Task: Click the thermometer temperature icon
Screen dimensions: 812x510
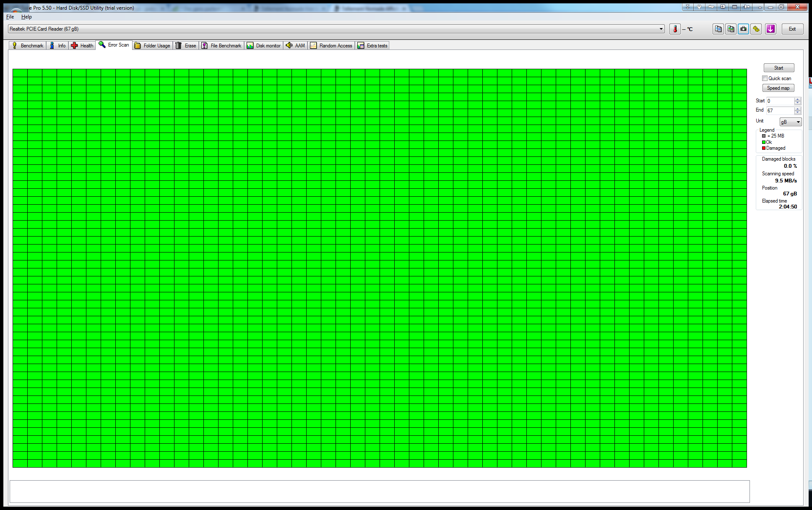Action: click(x=675, y=29)
